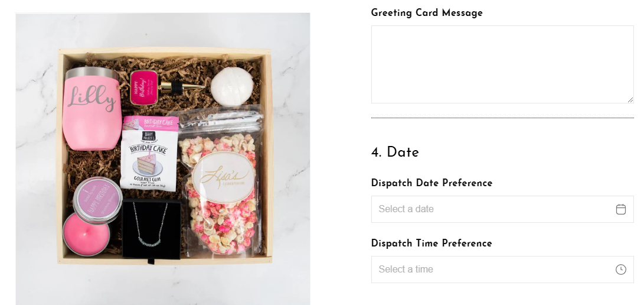This screenshot has width=644, height=305.
Task: Click the 'Select a date' input field
Action: tap(502, 209)
